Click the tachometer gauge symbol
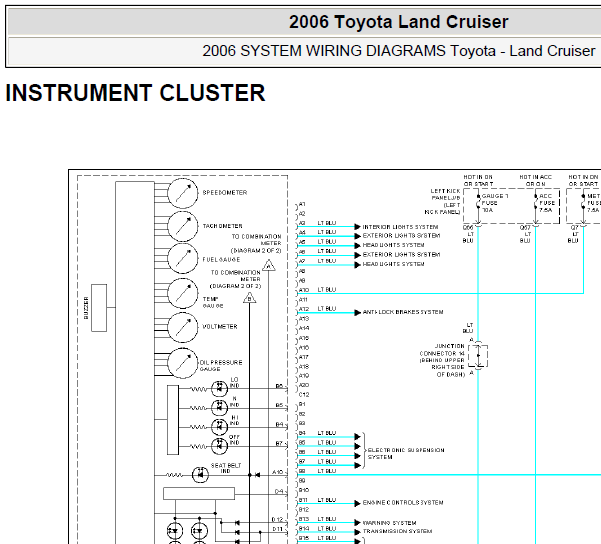This screenshot has width=601, height=544. click(x=183, y=226)
